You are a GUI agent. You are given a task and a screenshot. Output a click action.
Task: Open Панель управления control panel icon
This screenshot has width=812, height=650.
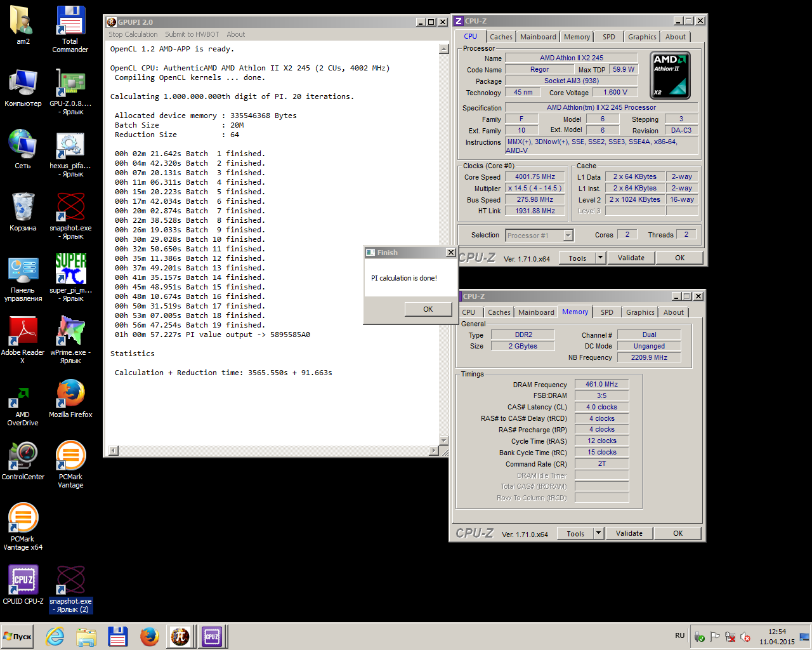pos(23,269)
